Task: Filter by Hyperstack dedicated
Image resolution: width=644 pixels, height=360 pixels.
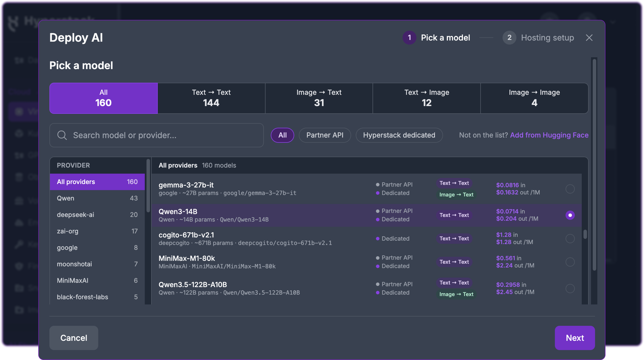Action: coord(399,135)
